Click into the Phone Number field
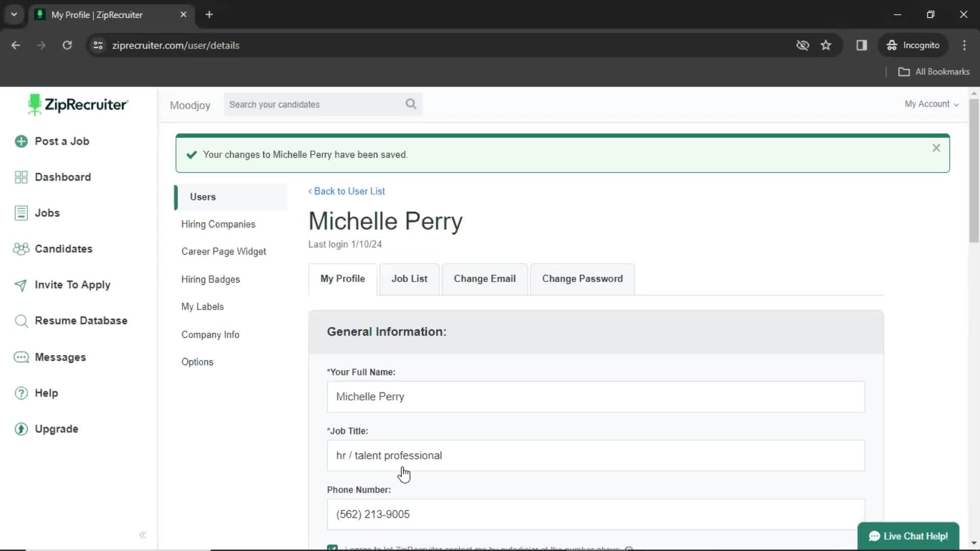The height and width of the screenshot is (551, 980). tap(596, 514)
